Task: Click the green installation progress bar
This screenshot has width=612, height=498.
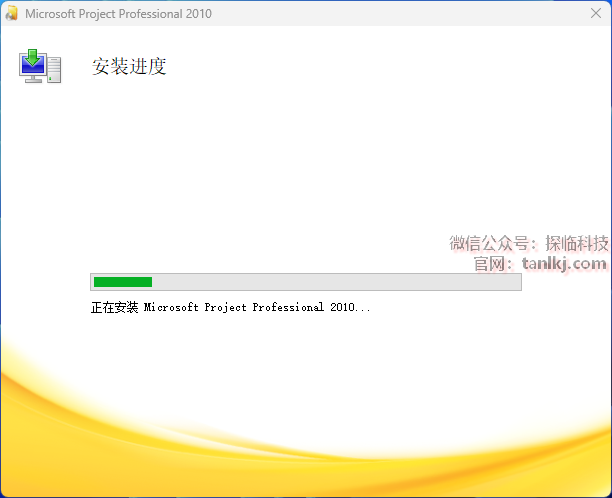Action: coord(306,282)
